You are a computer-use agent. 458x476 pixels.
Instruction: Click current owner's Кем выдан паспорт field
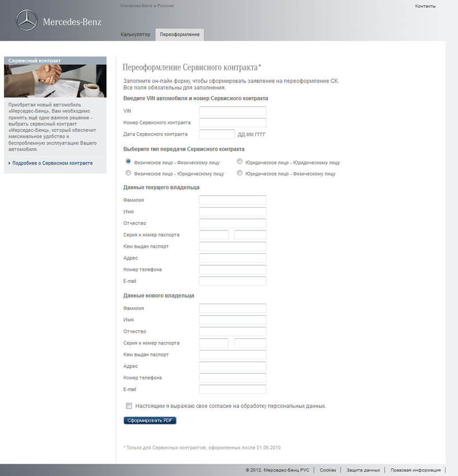click(232, 246)
